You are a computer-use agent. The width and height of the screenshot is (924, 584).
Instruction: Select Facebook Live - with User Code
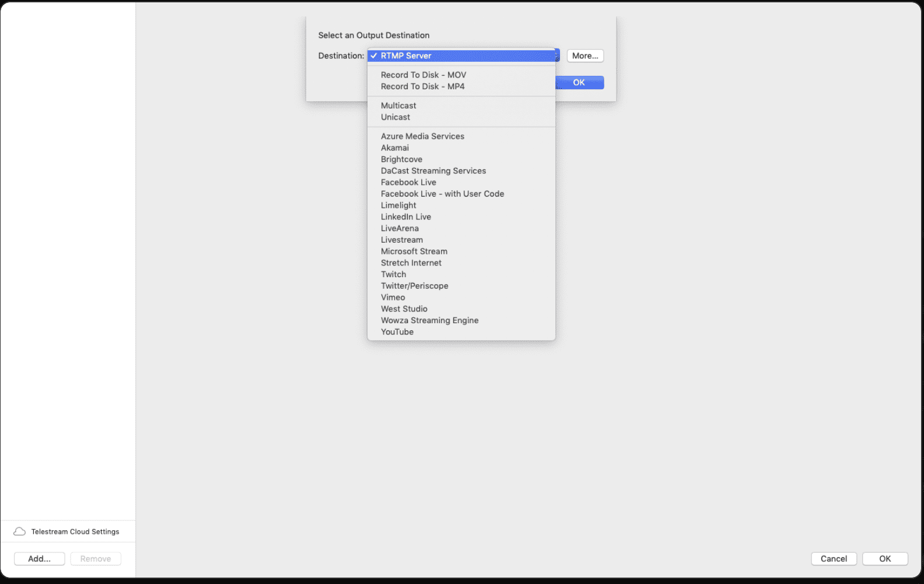click(461, 194)
